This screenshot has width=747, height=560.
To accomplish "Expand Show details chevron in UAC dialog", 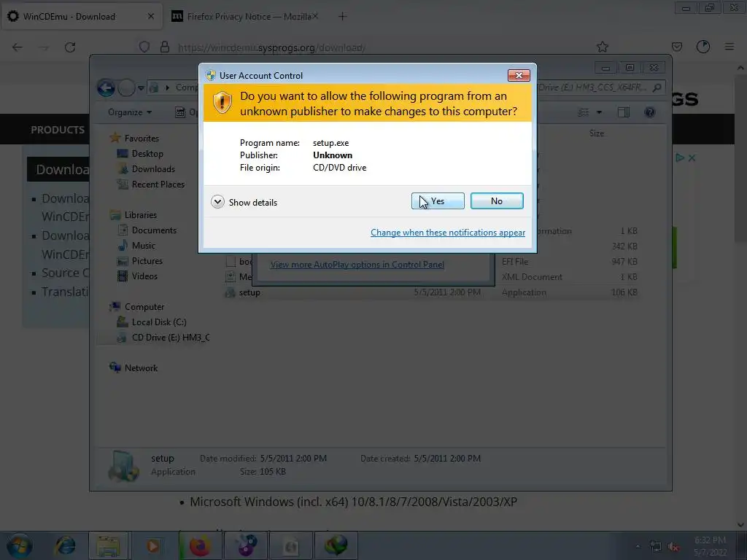I will [x=217, y=202].
